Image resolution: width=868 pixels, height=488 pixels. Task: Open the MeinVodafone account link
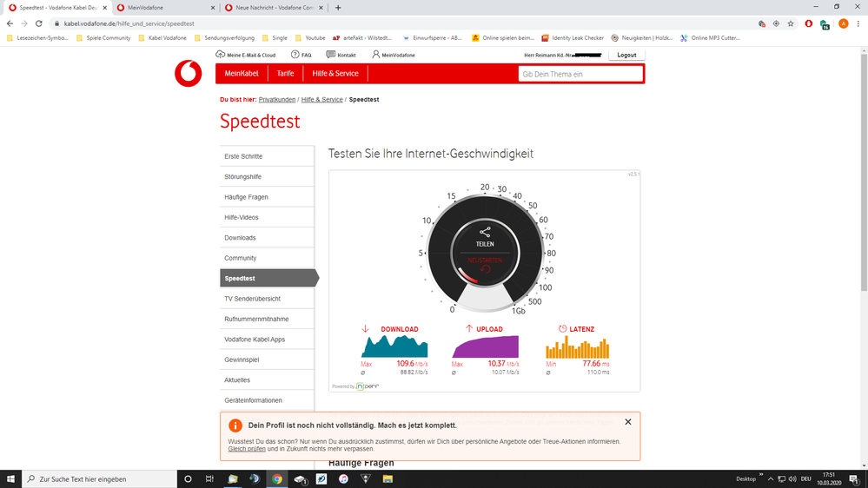(393, 55)
